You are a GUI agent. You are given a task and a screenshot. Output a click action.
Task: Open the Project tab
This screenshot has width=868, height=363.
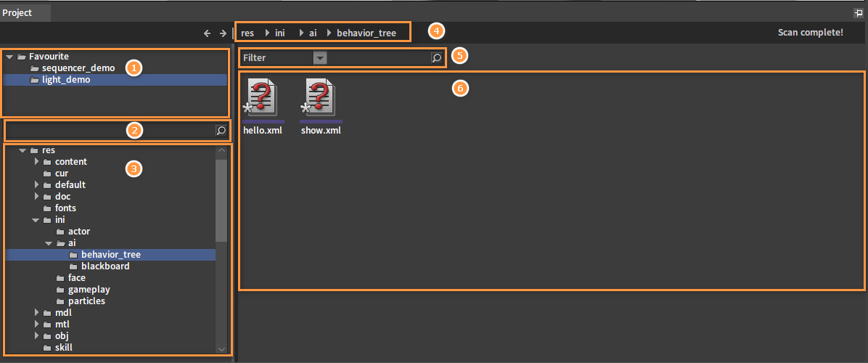(17, 13)
